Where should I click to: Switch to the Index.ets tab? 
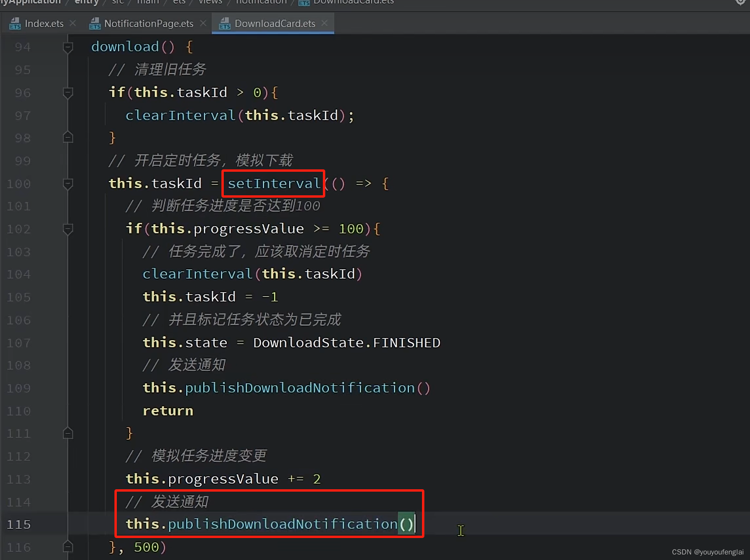[44, 24]
